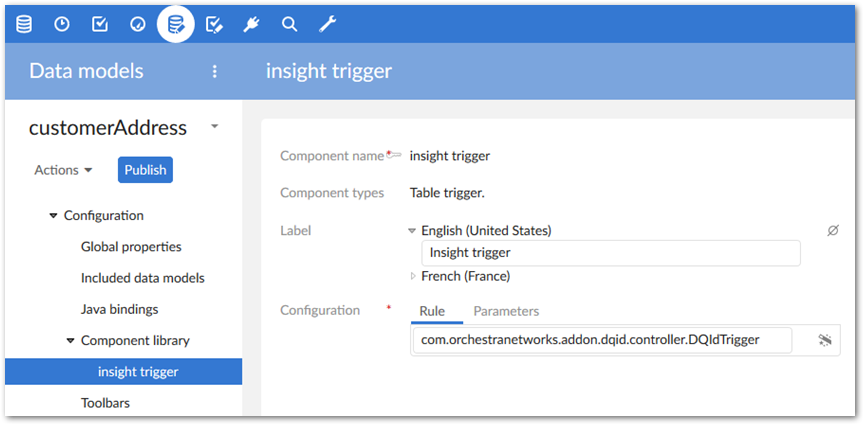Open the checkbox tasks icon in top bar
864x425 pixels.
(100, 24)
